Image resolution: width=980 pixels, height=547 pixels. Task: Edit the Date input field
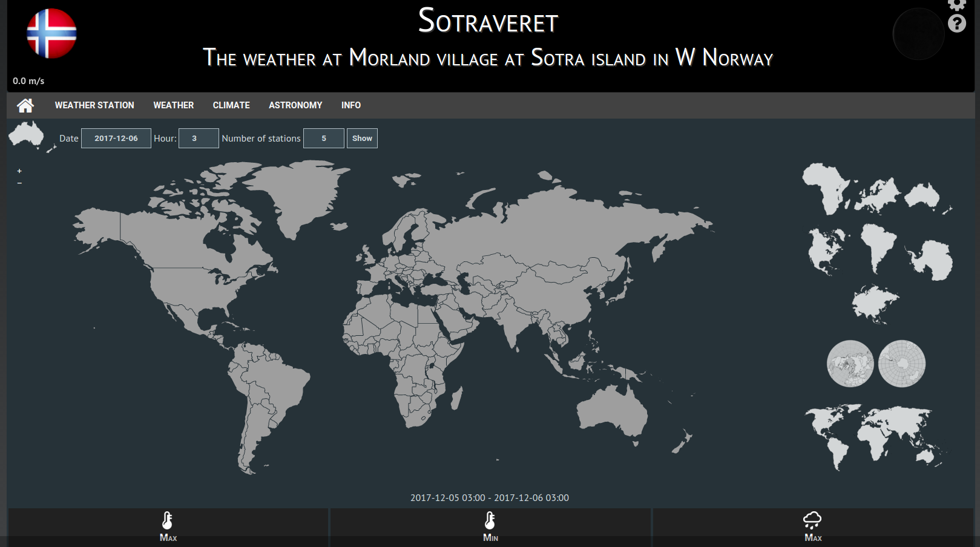click(x=116, y=138)
